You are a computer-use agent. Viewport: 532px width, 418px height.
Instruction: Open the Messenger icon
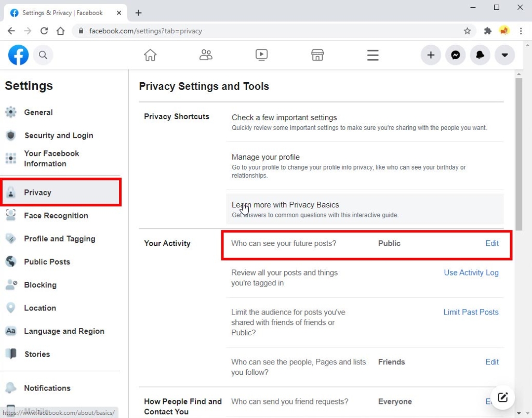456,55
